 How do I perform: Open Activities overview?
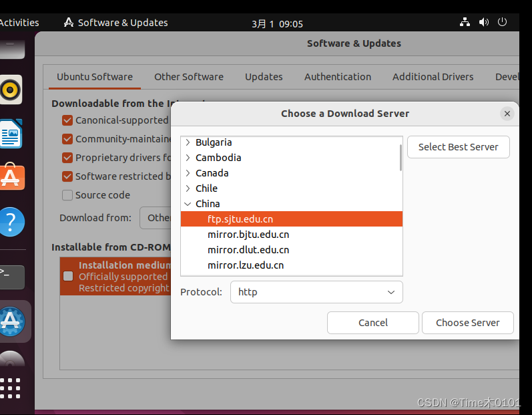pyautogui.click(x=19, y=23)
